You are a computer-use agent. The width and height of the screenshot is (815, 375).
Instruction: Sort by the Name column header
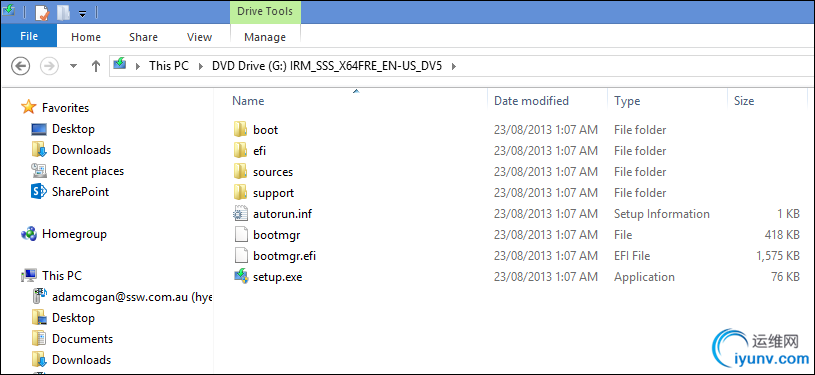(248, 101)
